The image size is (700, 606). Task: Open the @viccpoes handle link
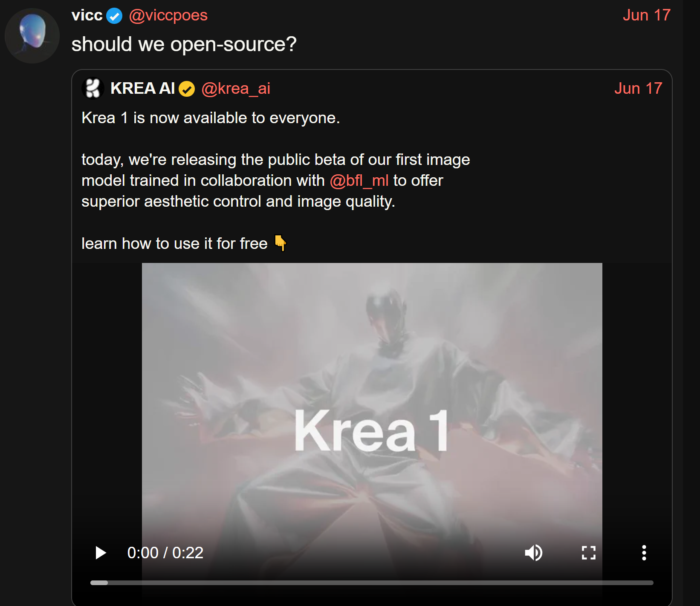point(168,15)
